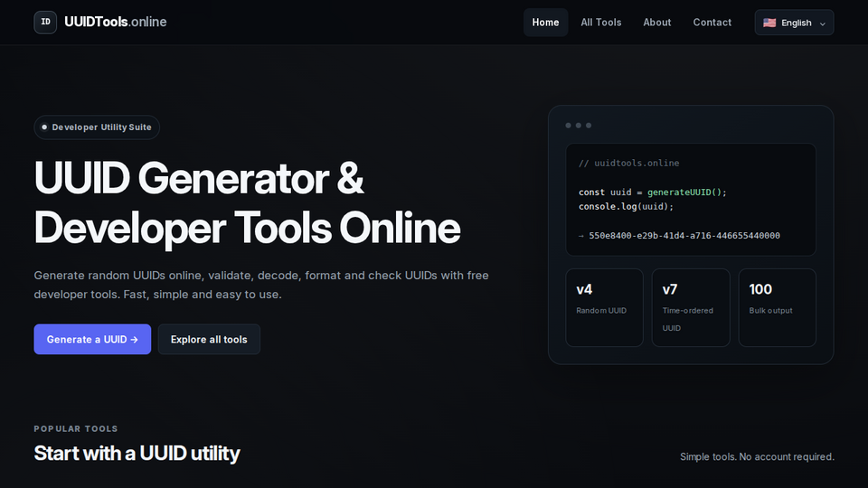
Task: Click the sample UUID 550e8400-e29b-41d4-a716-446655440000
Action: pyautogui.click(x=684, y=236)
